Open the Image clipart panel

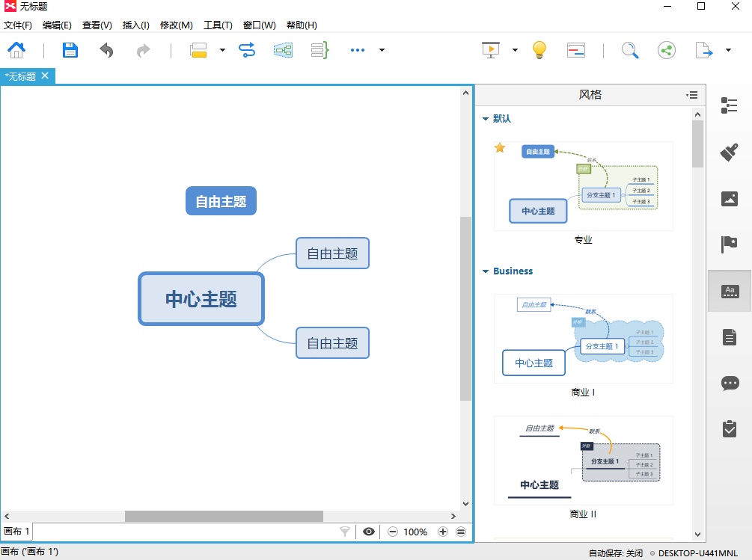[x=730, y=198]
